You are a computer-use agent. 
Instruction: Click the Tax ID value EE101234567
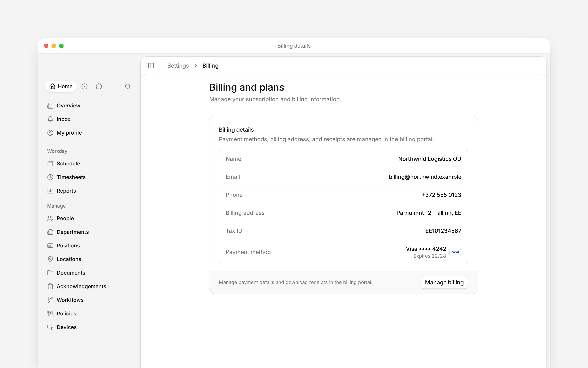[x=443, y=231]
